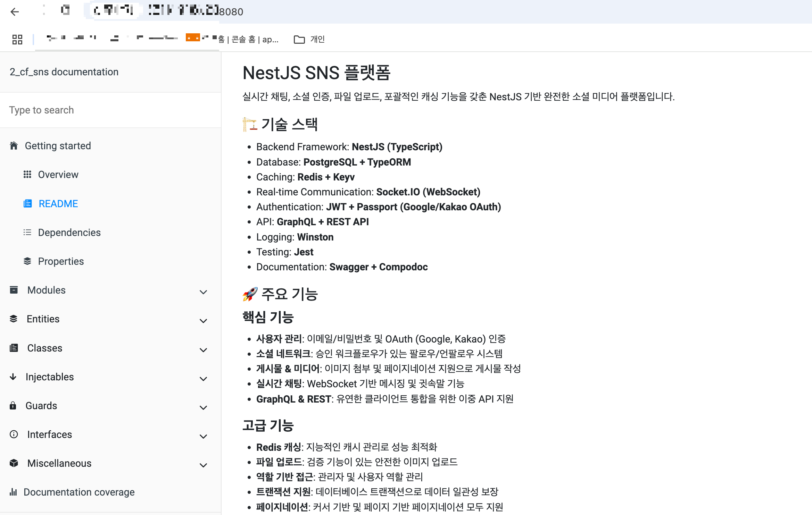Click the Interfaces info circle icon

14,434
